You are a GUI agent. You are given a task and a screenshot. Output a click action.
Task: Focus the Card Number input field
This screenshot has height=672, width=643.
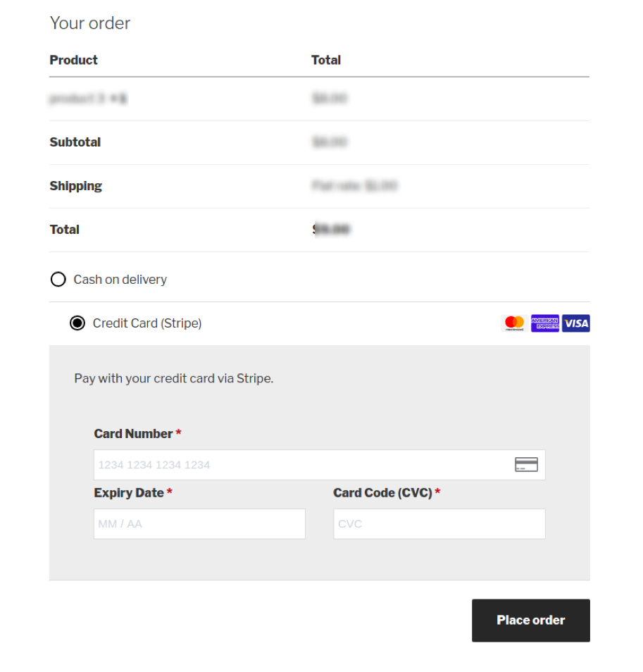[303, 465]
